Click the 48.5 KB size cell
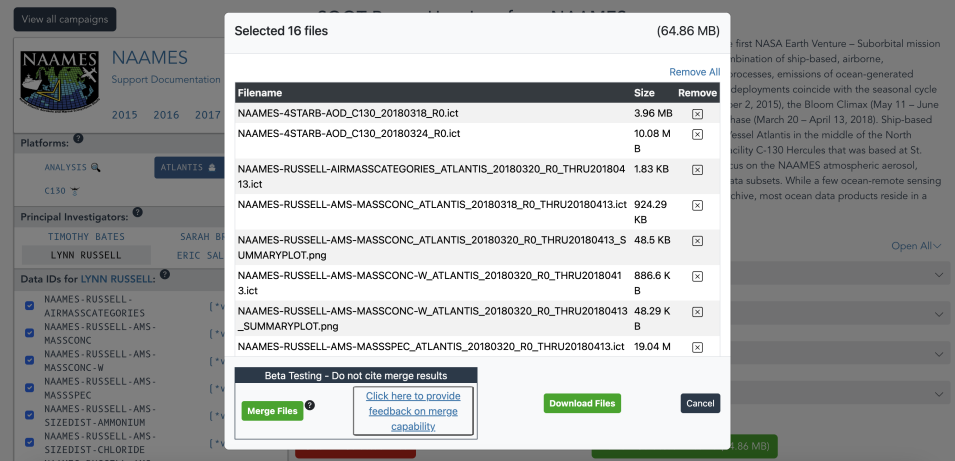The height and width of the screenshot is (461, 955). click(652, 240)
